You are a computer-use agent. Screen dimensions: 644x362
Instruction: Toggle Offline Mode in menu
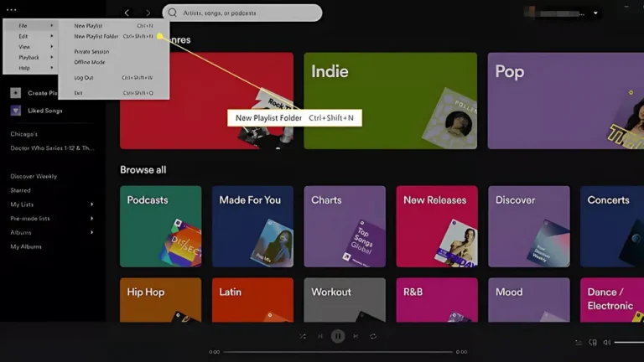point(114,62)
